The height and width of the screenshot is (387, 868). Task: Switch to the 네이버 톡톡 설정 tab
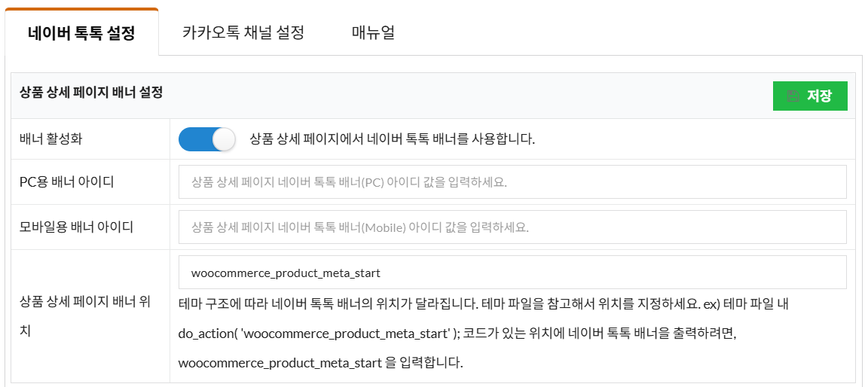(x=81, y=33)
